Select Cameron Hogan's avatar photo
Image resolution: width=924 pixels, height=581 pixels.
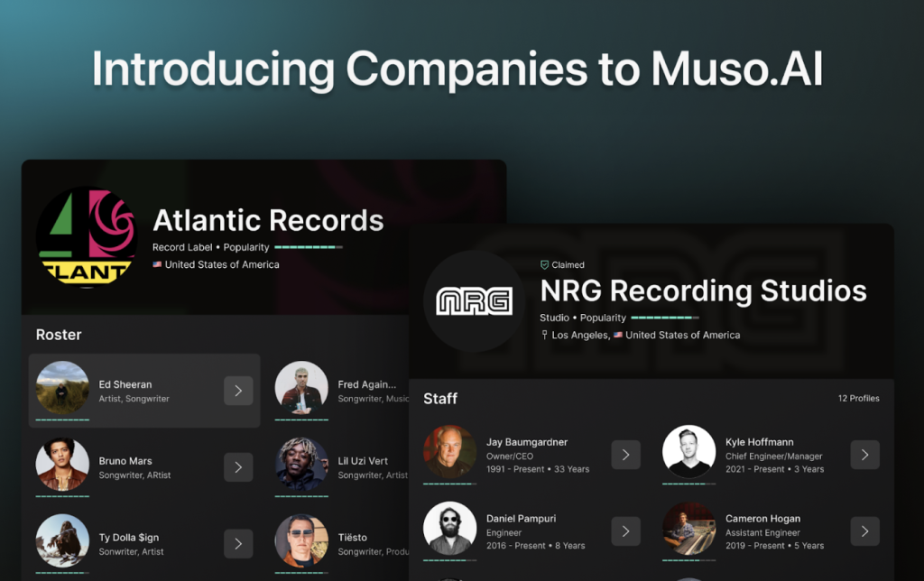688,529
